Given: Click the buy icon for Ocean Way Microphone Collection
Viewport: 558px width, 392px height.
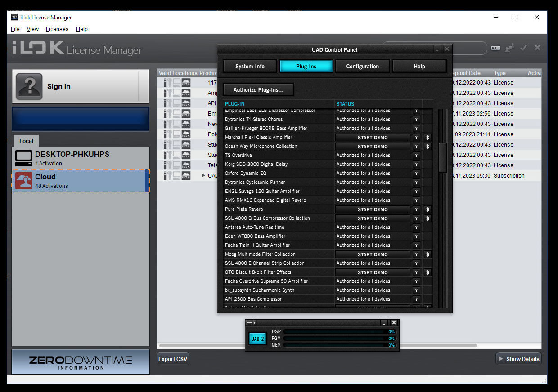Looking at the screenshot, I should tap(427, 147).
